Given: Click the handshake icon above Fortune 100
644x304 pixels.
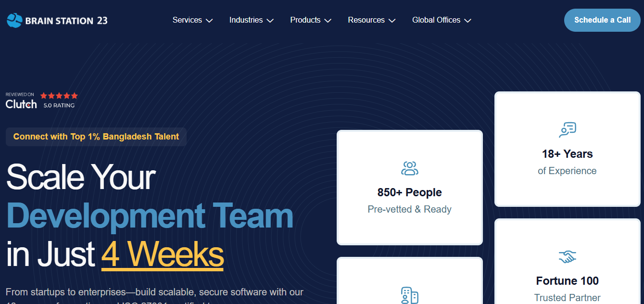Looking at the screenshot, I should pos(568,257).
